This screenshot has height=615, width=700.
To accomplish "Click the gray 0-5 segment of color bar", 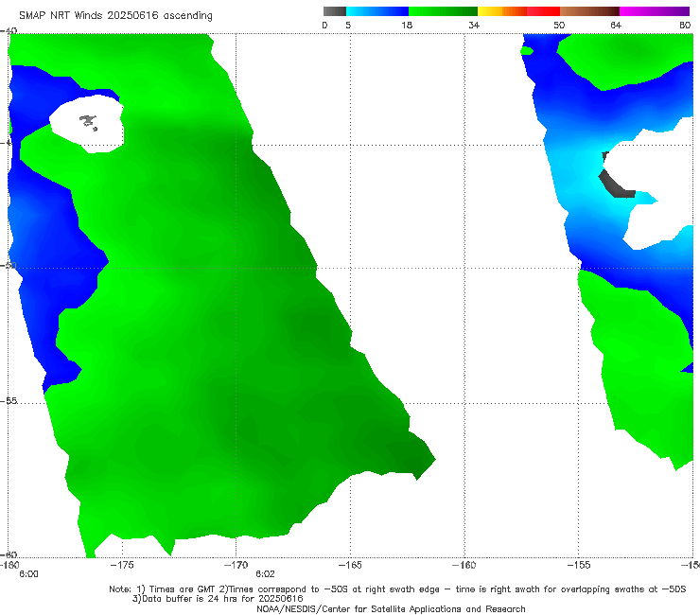I will 334,11.
